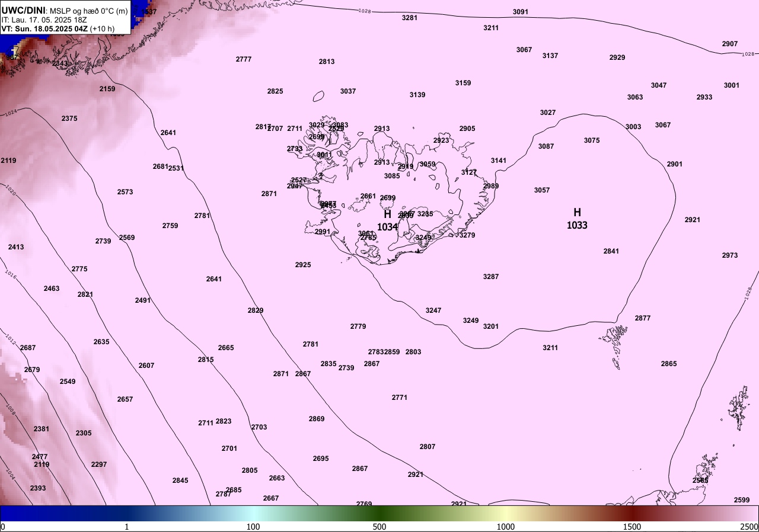Click the height value 3235 over Iceland
This screenshot has width=759, height=532.
(x=425, y=214)
